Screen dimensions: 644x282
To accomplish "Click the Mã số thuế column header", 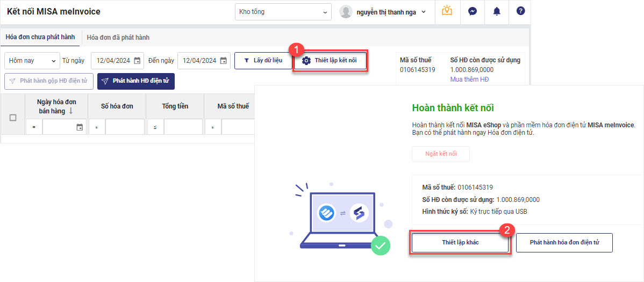I will pos(233,106).
